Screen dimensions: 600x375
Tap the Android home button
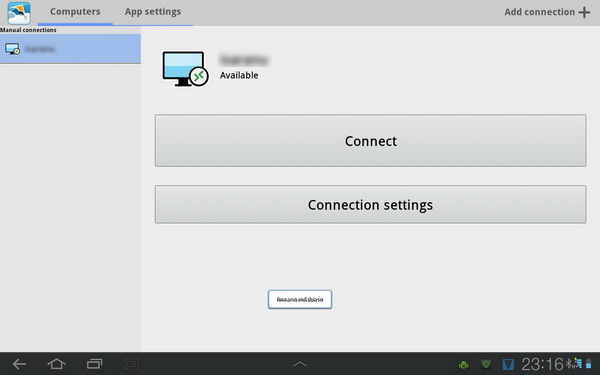click(57, 364)
